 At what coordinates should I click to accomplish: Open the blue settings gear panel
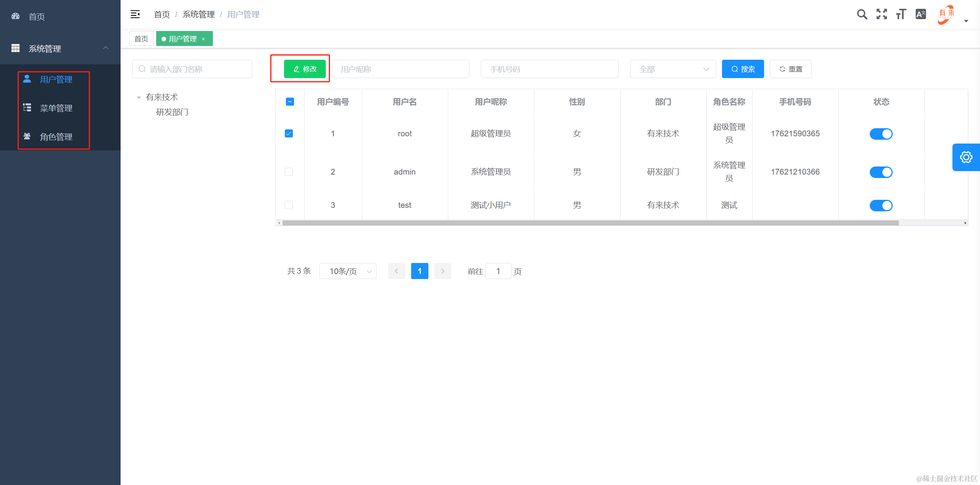point(965,157)
